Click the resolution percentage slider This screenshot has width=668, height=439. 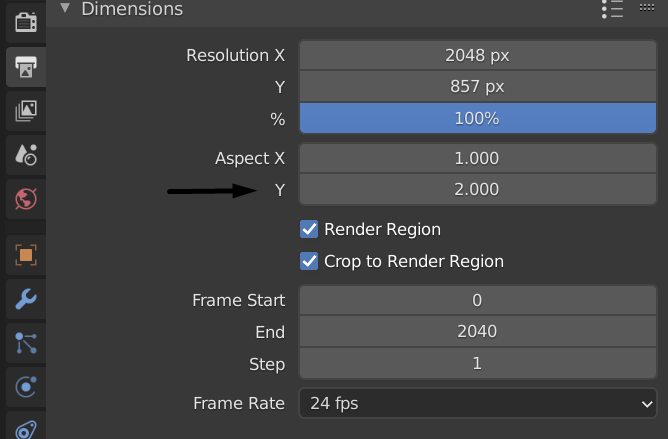pyautogui.click(x=478, y=118)
